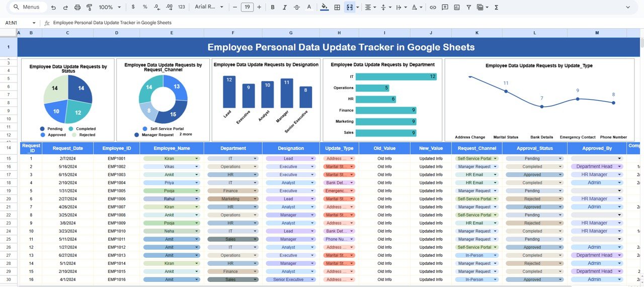
Task: Click the Undo icon
Action: [x=53, y=8]
